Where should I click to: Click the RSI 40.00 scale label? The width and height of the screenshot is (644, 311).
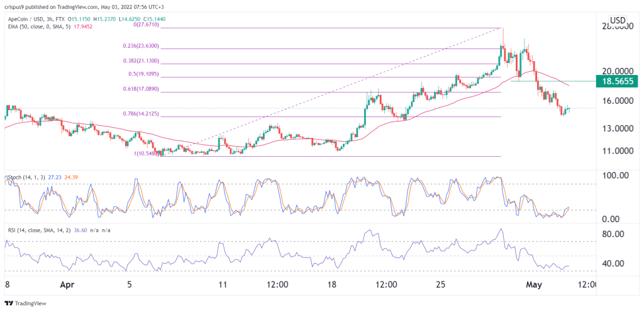coord(614,263)
